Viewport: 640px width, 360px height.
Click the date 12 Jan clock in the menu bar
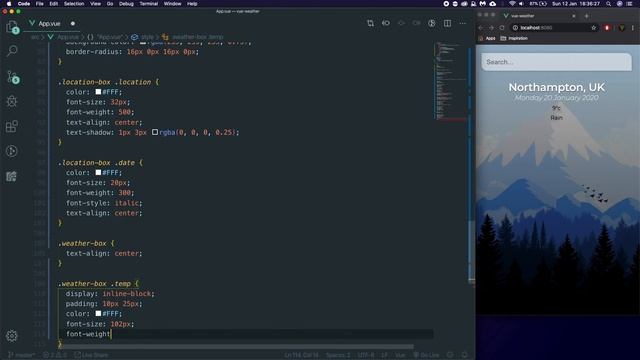click(x=576, y=4)
